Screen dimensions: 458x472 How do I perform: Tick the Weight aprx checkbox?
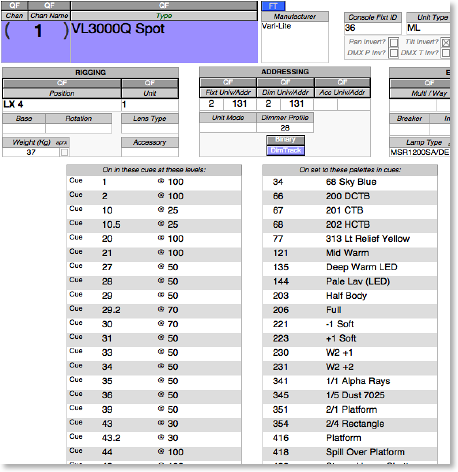[x=64, y=152]
